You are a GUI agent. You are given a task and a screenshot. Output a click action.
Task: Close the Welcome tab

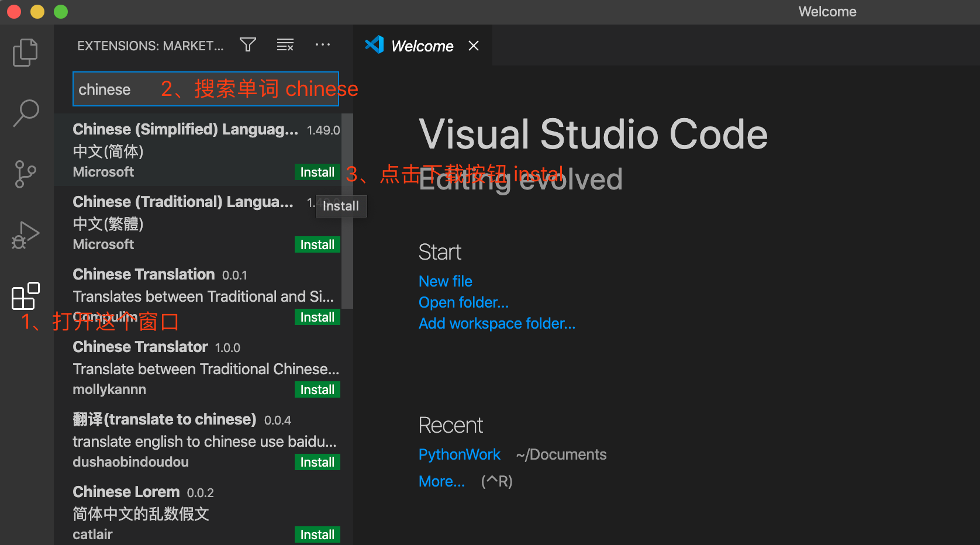click(x=473, y=46)
